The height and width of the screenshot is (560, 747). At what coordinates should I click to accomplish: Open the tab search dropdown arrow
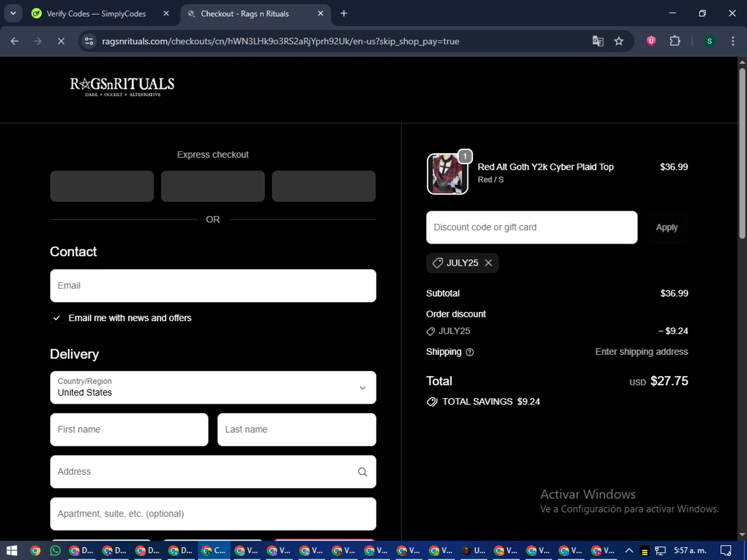click(x=13, y=13)
